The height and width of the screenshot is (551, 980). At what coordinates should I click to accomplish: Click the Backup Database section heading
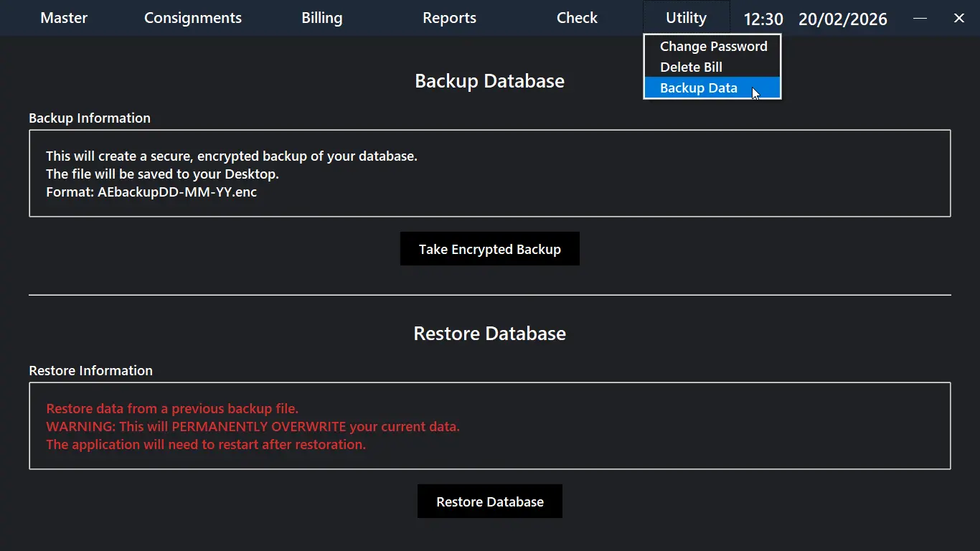(489, 81)
